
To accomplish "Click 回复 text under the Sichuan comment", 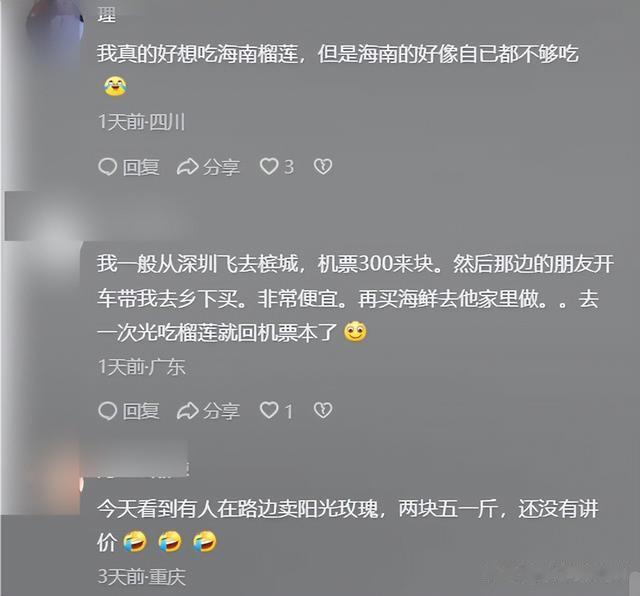I will (x=141, y=167).
